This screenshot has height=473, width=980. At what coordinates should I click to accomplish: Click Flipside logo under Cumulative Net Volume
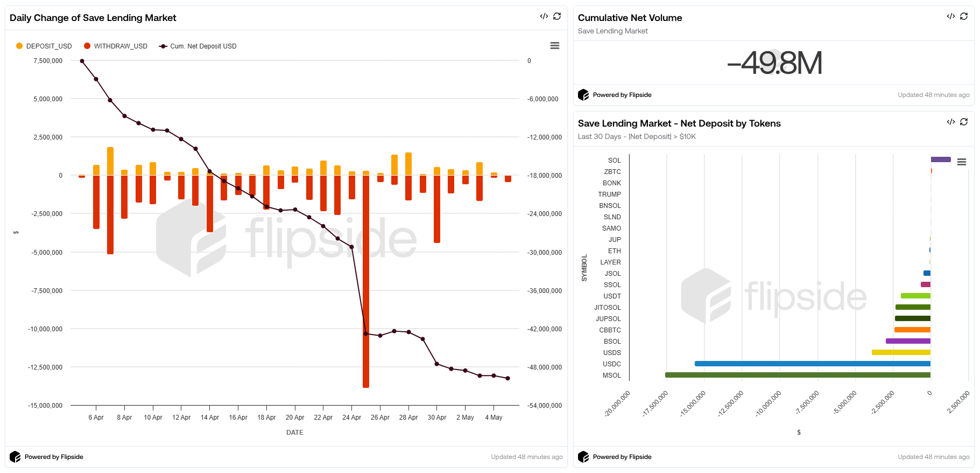pyautogui.click(x=583, y=95)
